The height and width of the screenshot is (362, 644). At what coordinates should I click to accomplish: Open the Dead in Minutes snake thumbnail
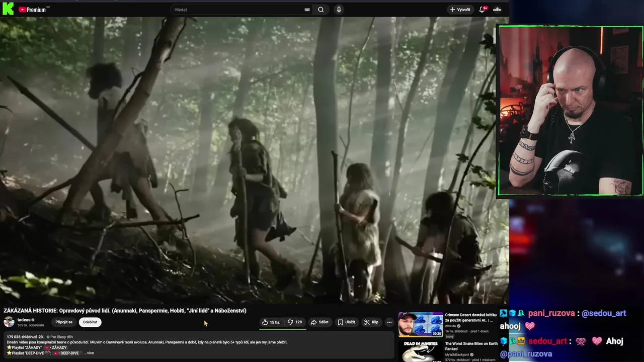point(421,351)
